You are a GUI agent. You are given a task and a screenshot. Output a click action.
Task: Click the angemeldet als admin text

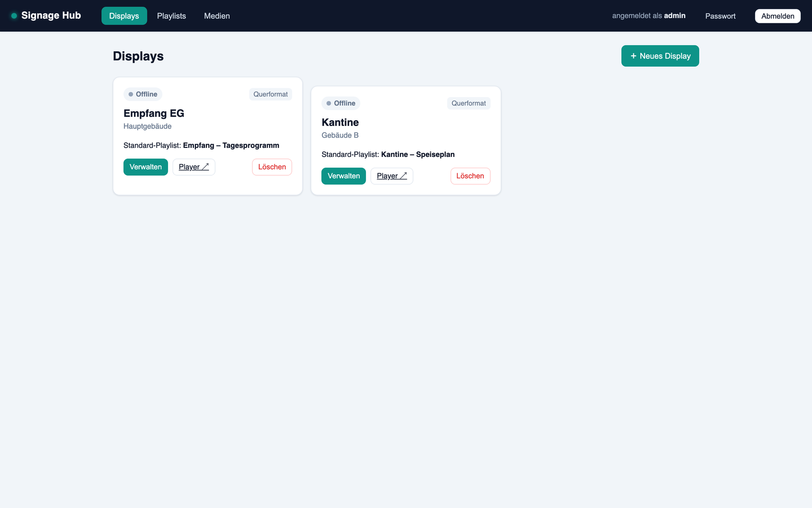click(x=649, y=16)
